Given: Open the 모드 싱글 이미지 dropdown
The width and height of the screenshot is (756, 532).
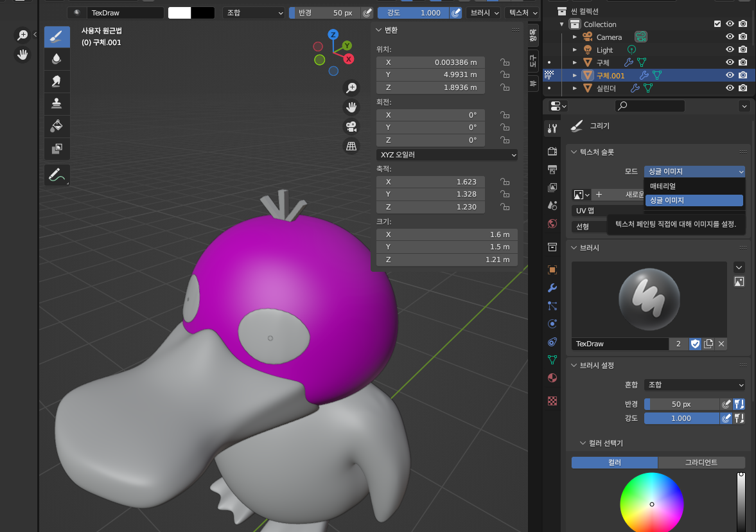Looking at the screenshot, I should (694, 171).
